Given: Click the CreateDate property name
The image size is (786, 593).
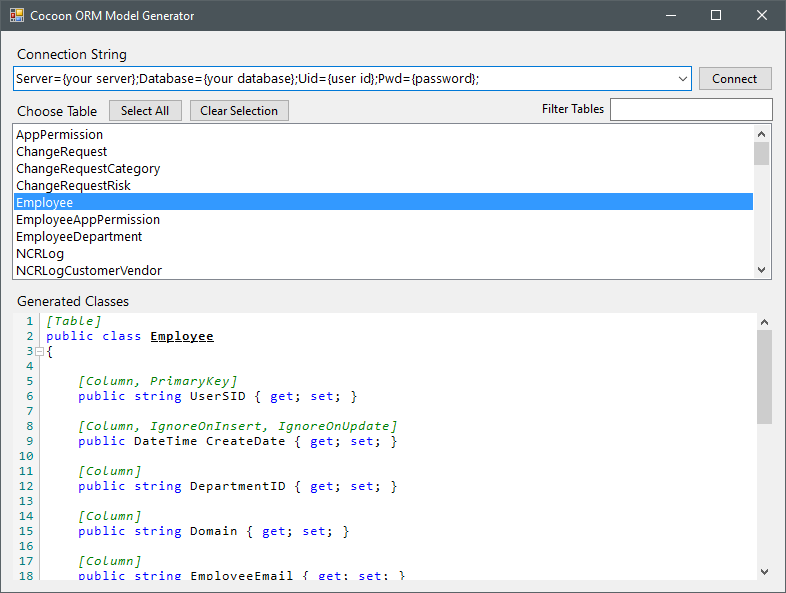Looking at the screenshot, I should [x=246, y=441].
